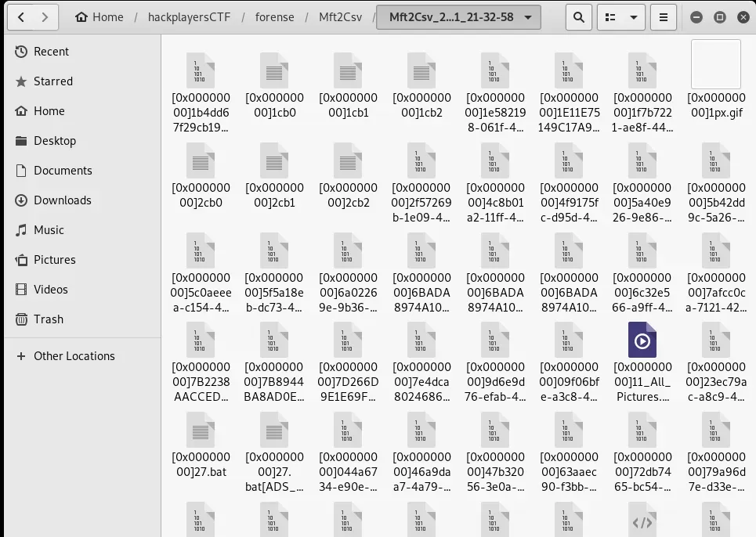The height and width of the screenshot is (537, 756).
Task: Open the hamburger main menu
Action: (x=664, y=16)
